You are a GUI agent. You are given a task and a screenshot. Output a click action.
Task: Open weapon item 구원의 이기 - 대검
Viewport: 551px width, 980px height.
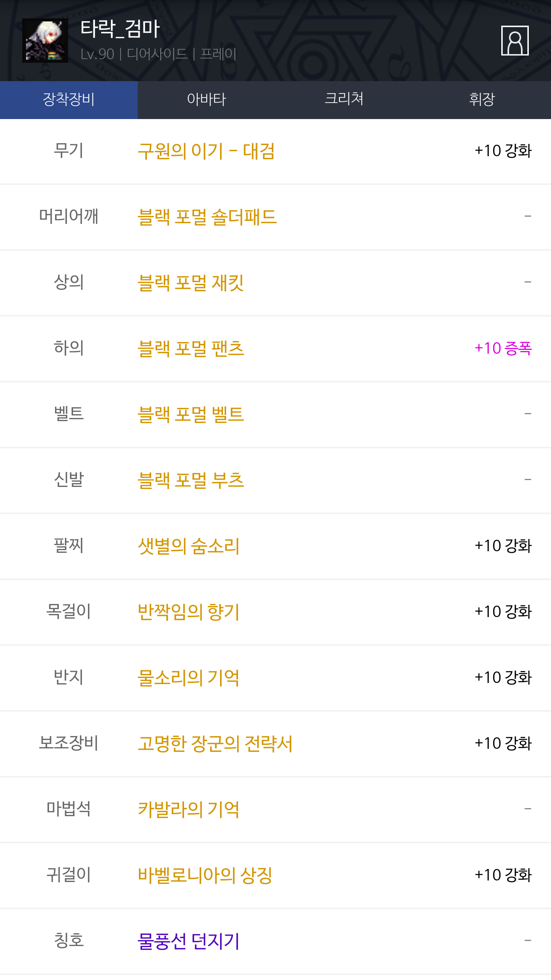(x=206, y=151)
